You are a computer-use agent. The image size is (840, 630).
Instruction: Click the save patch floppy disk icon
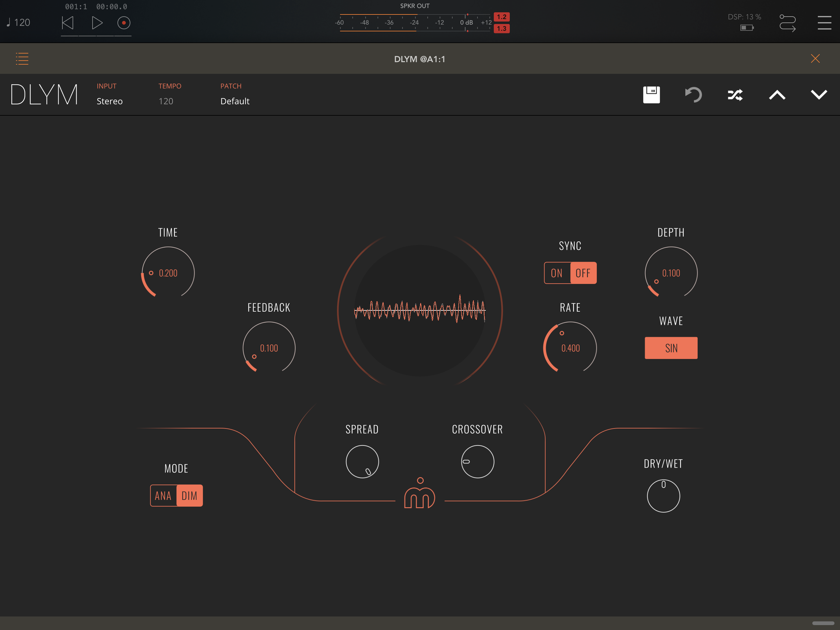pyautogui.click(x=651, y=95)
